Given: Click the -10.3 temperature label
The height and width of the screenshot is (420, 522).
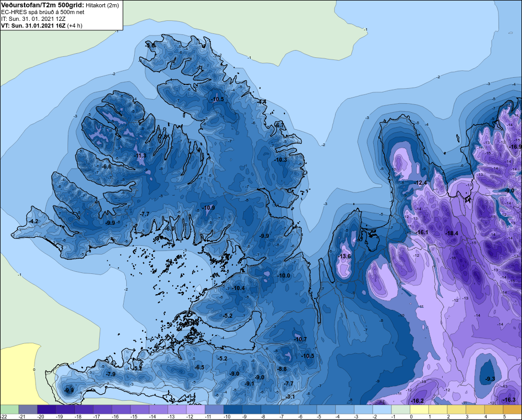Looking at the screenshot, I should click(x=281, y=160).
